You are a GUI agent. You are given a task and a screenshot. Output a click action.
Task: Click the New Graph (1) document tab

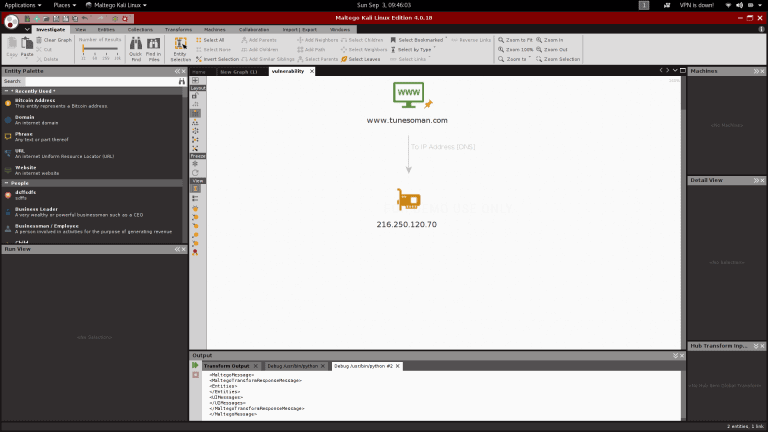(x=239, y=72)
